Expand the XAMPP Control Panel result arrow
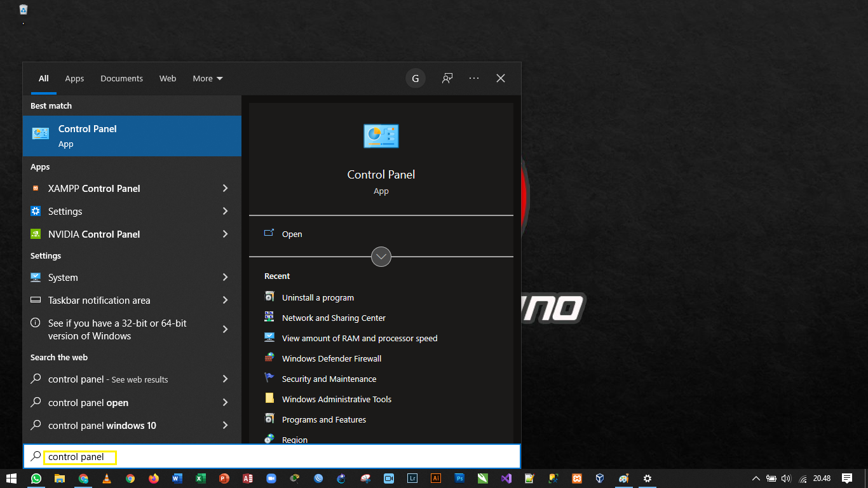 (226, 188)
